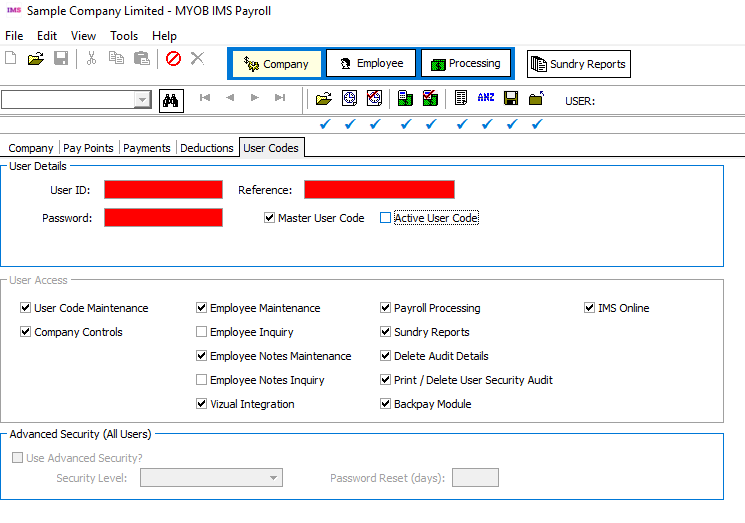Click the Delete X icon
Viewport: 745px width, 523px height.
197,58
